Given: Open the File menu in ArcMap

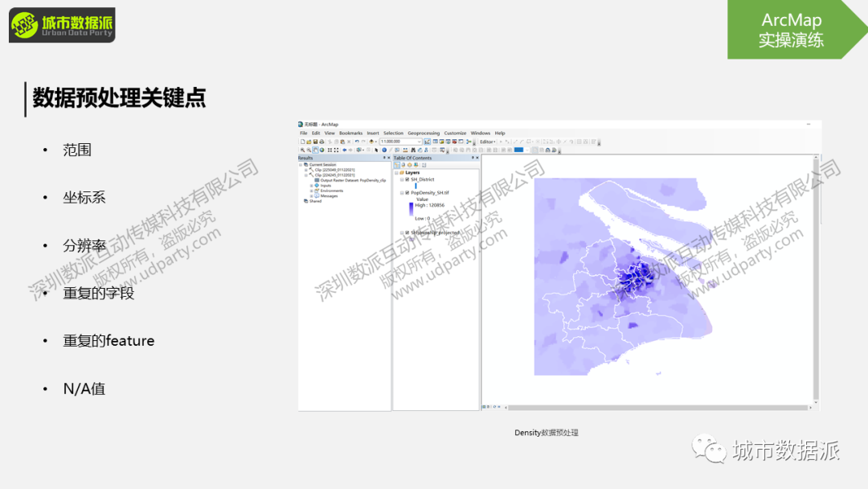Looking at the screenshot, I should click(x=303, y=133).
